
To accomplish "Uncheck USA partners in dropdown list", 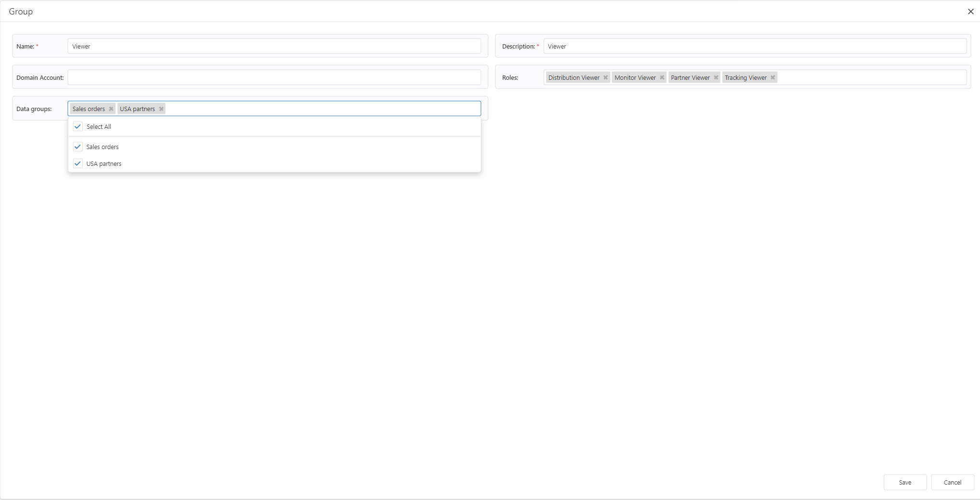I will [78, 164].
